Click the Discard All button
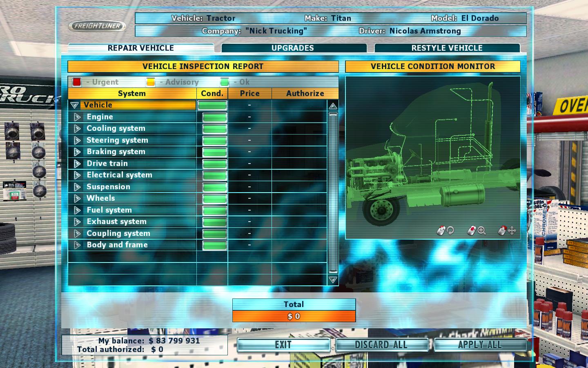Viewport: 588px width, 368px height. pos(381,345)
